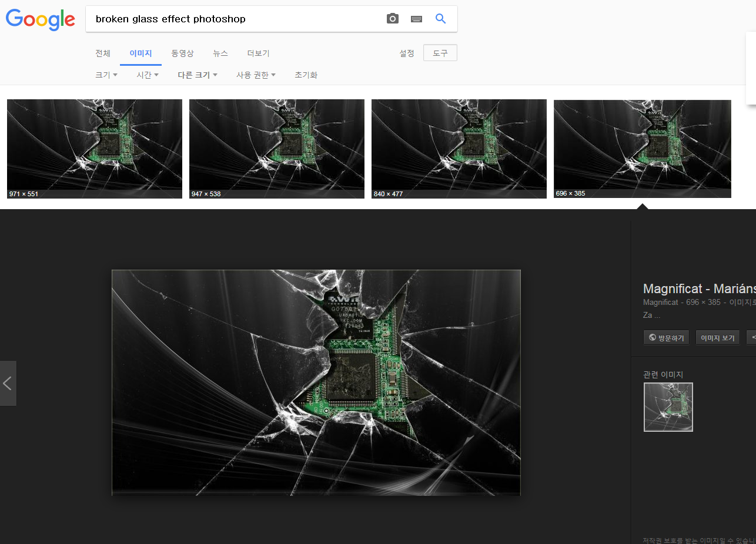756x544 pixels.
Task: Select the 971 × 551 thumbnail
Action: pyautogui.click(x=95, y=149)
